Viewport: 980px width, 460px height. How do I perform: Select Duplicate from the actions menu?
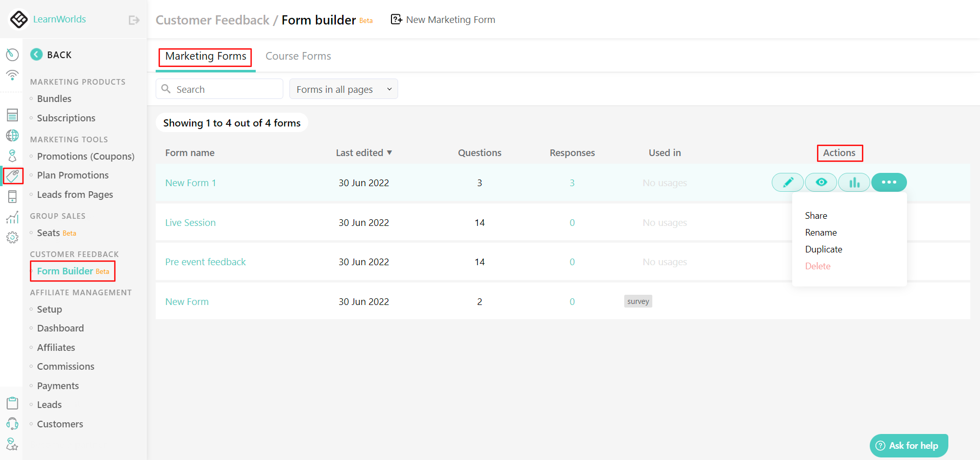(823, 249)
